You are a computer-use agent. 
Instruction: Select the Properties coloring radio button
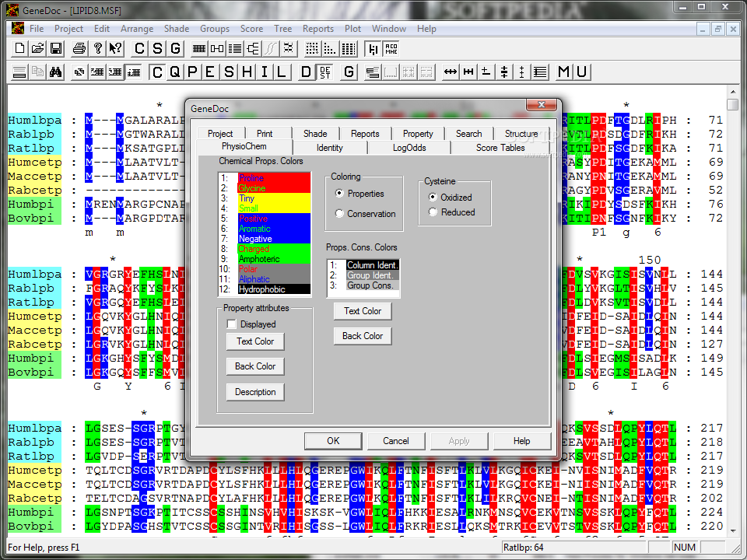click(x=339, y=194)
